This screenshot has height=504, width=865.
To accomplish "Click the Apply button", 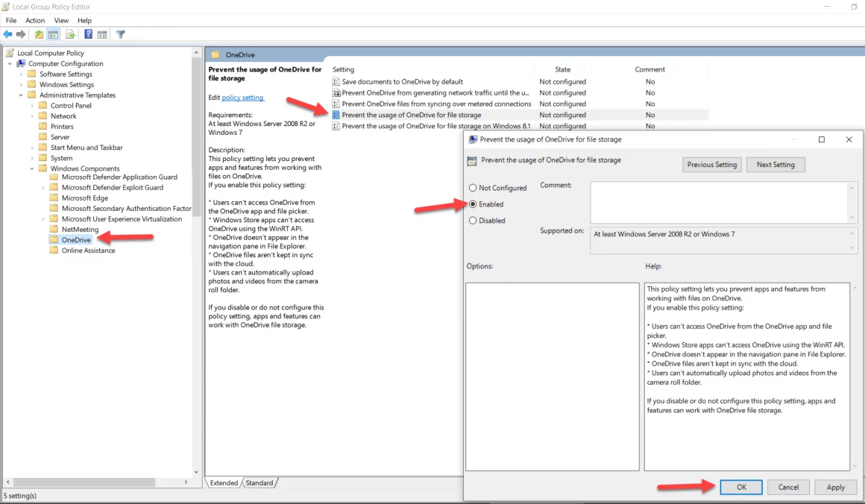I will (x=836, y=487).
